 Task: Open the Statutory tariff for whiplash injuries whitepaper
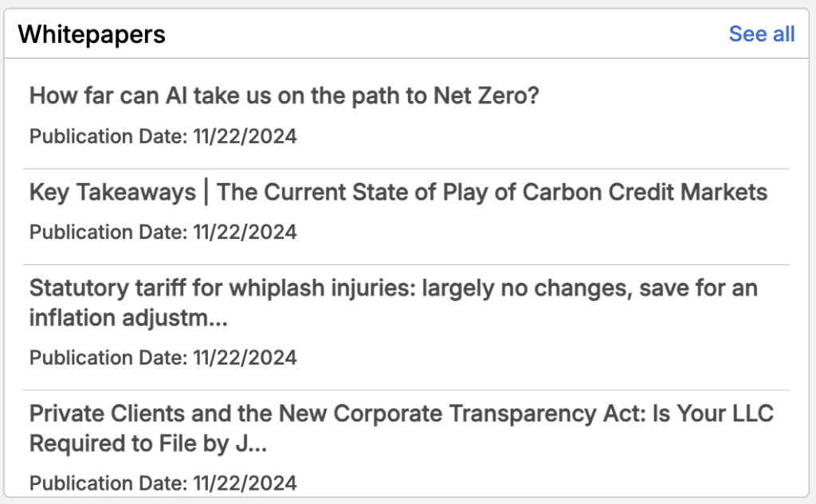pyautogui.click(x=393, y=287)
